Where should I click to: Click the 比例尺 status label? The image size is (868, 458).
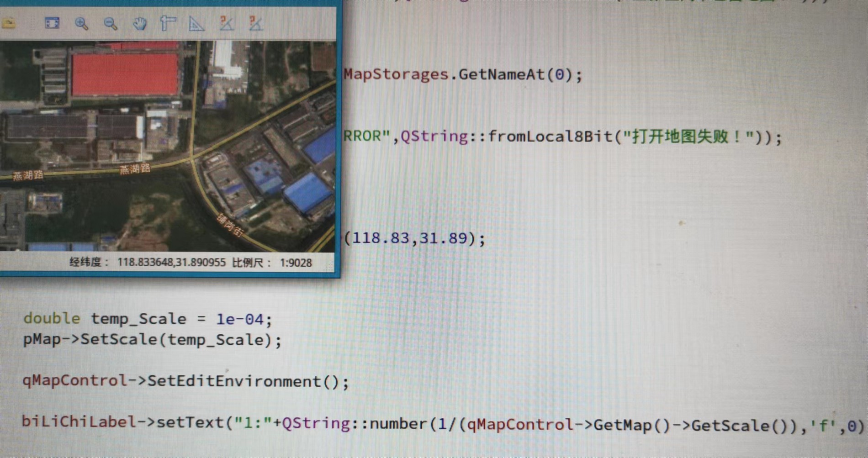252,263
